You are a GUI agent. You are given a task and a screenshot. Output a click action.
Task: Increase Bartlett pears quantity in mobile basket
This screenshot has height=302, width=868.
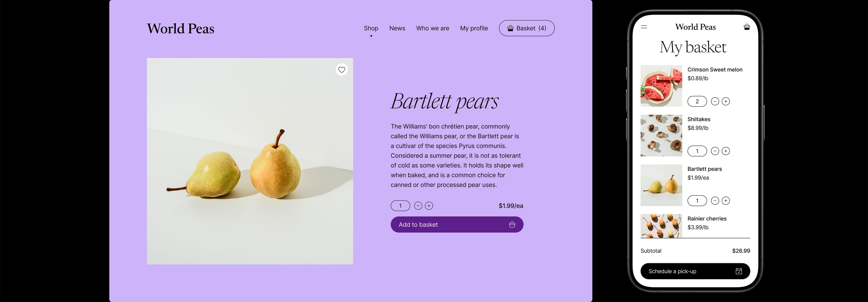point(726,201)
